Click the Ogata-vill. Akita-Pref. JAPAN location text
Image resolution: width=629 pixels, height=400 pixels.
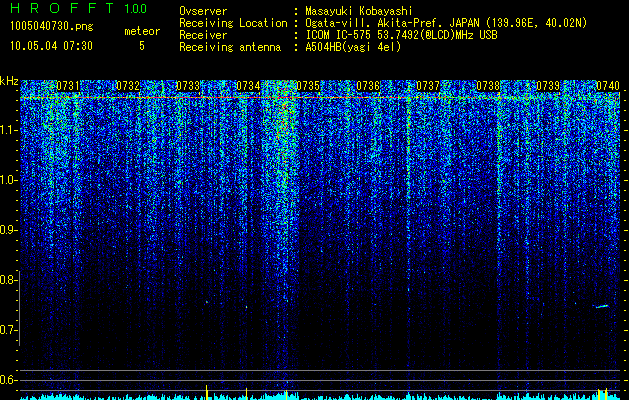click(446, 23)
